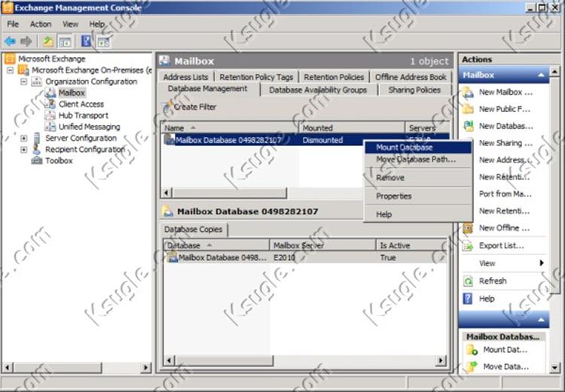Switch to the Retention Policy Tags tab

[x=256, y=77]
